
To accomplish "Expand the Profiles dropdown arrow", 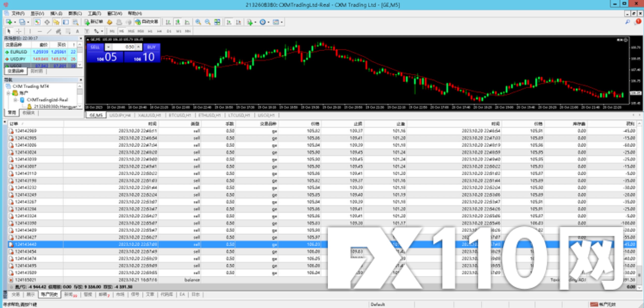I will pos(28,22).
